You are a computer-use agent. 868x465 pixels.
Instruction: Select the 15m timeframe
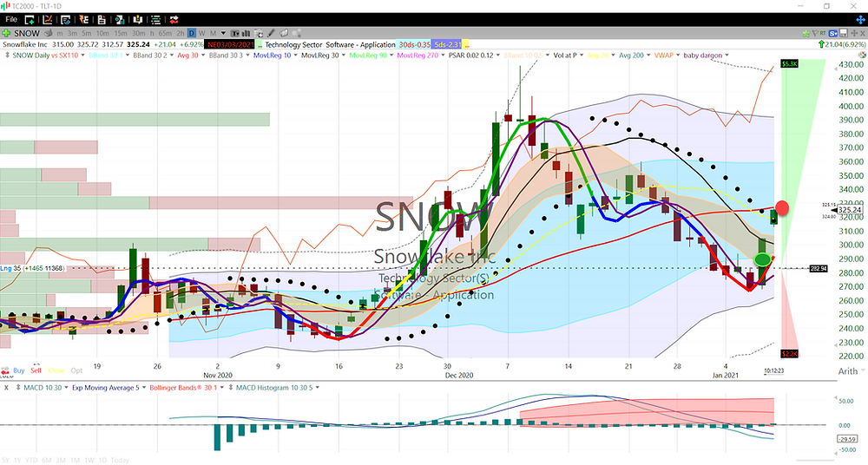point(120,33)
